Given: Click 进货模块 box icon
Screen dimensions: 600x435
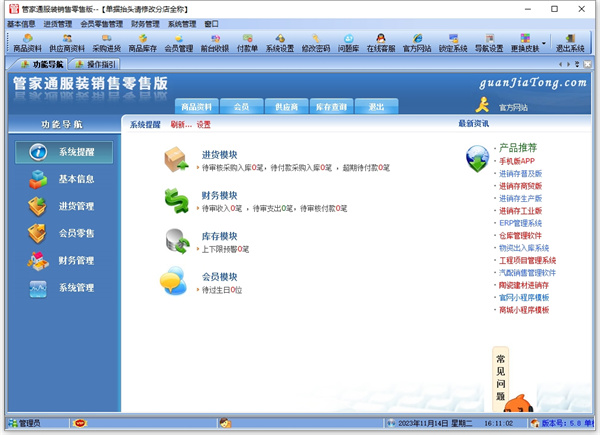Looking at the screenshot, I should click(x=176, y=159).
